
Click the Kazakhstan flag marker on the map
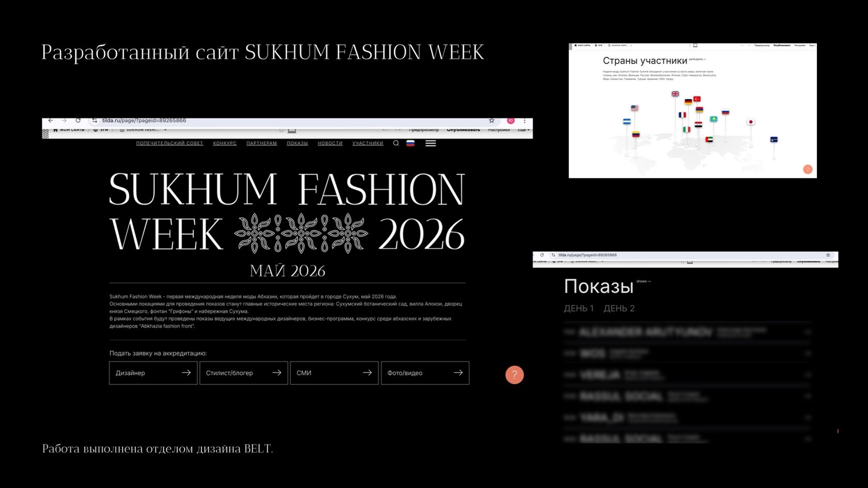point(714,119)
